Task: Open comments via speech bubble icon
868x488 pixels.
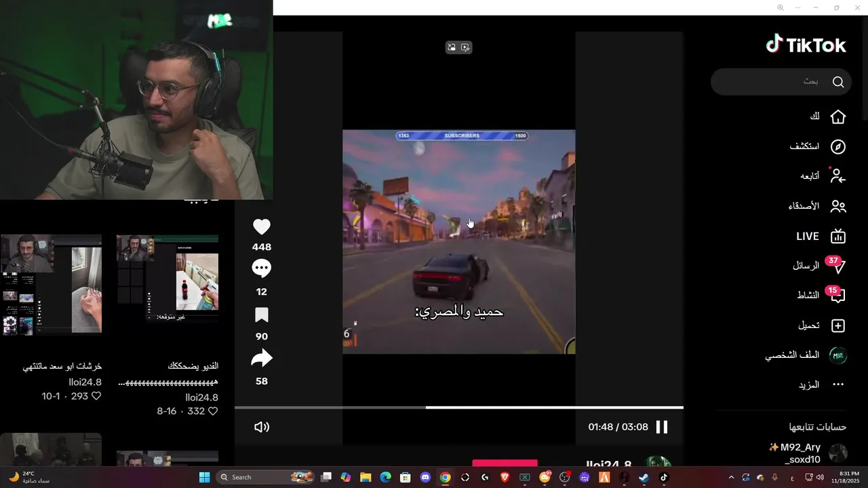Action: tap(262, 268)
